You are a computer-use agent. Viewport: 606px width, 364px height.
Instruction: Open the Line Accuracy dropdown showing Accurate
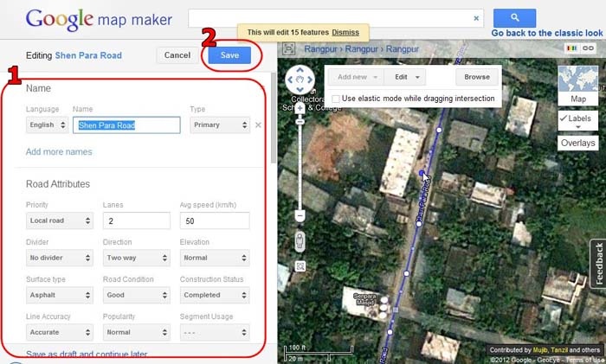[x=60, y=332]
